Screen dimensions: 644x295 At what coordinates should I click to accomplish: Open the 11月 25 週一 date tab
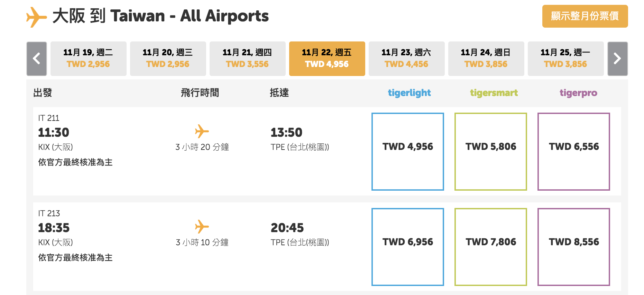pyautogui.click(x=566, y=59)
